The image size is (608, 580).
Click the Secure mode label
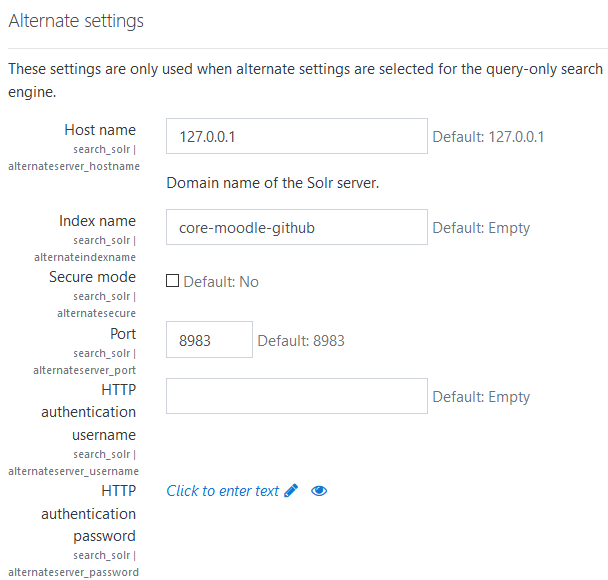click(92, 277)
